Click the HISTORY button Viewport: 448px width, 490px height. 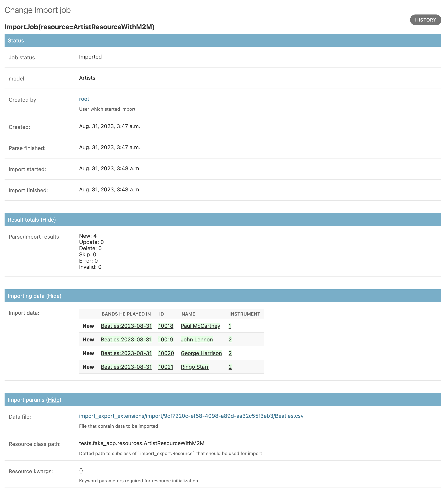coord(425,20)
